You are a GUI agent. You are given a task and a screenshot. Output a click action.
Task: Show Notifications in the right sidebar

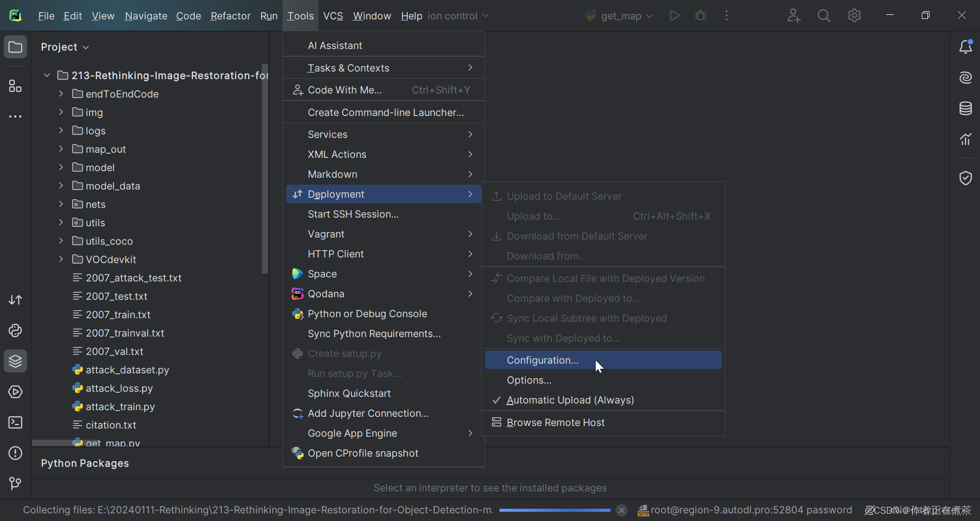click(966, 46)
